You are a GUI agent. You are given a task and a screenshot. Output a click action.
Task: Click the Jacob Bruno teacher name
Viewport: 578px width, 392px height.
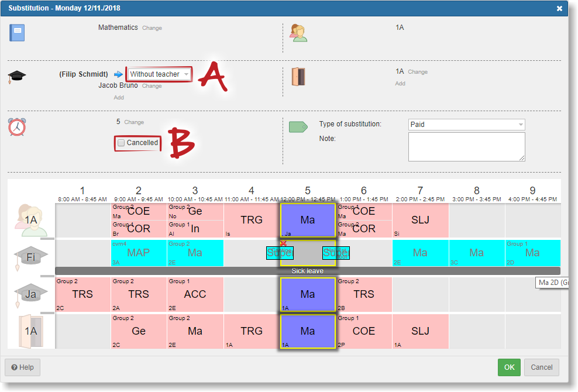pyautogui.click(x=118, y=85)
